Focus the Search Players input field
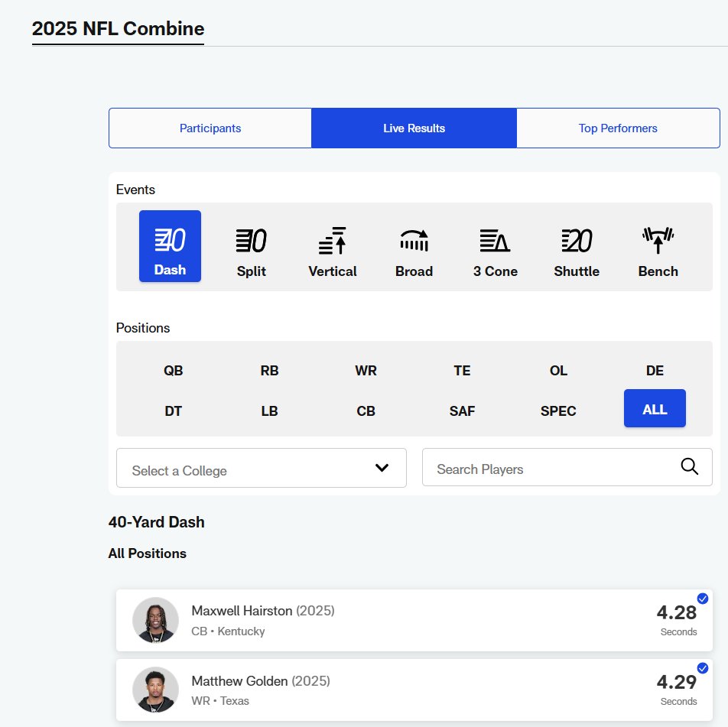This screenshot has width=728, height=727. [x=567, y=467]
